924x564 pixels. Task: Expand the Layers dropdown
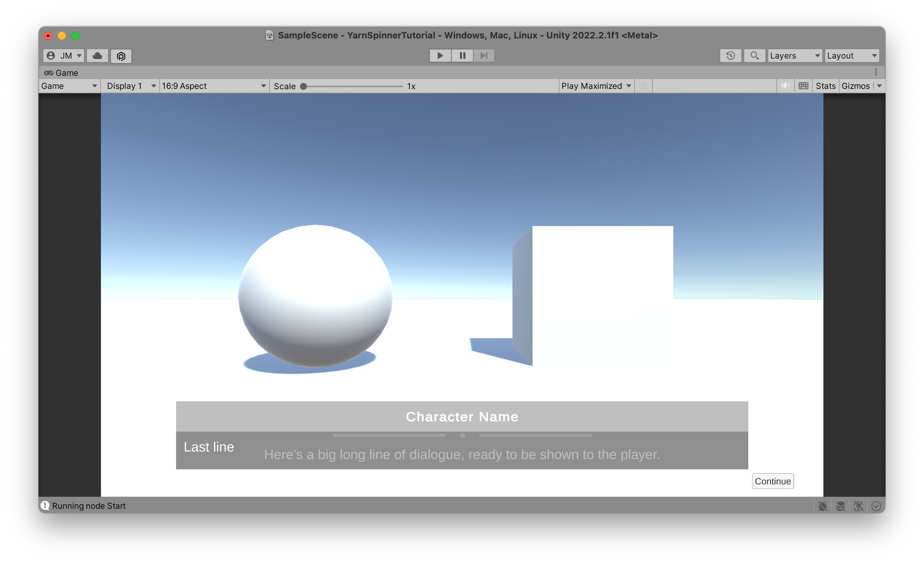point(794,56)
